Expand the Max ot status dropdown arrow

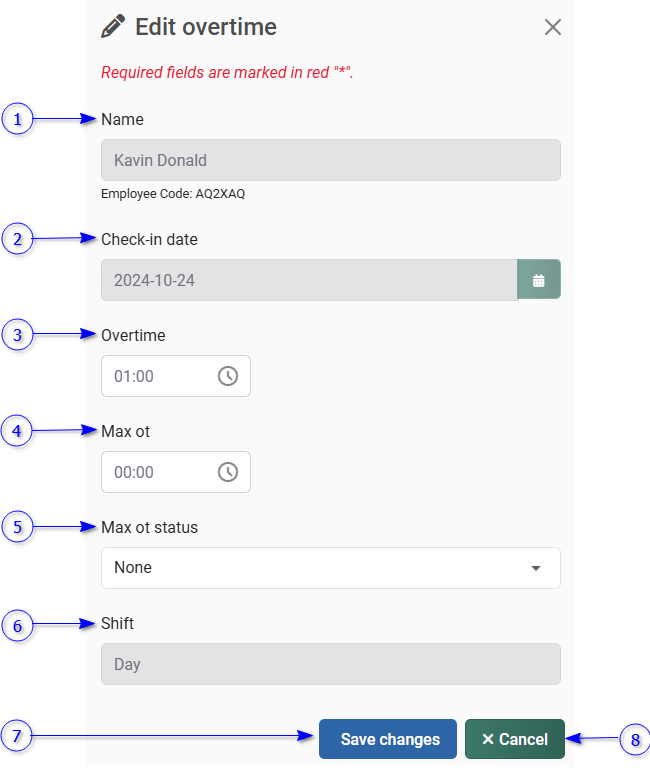(x=536, y=568)
